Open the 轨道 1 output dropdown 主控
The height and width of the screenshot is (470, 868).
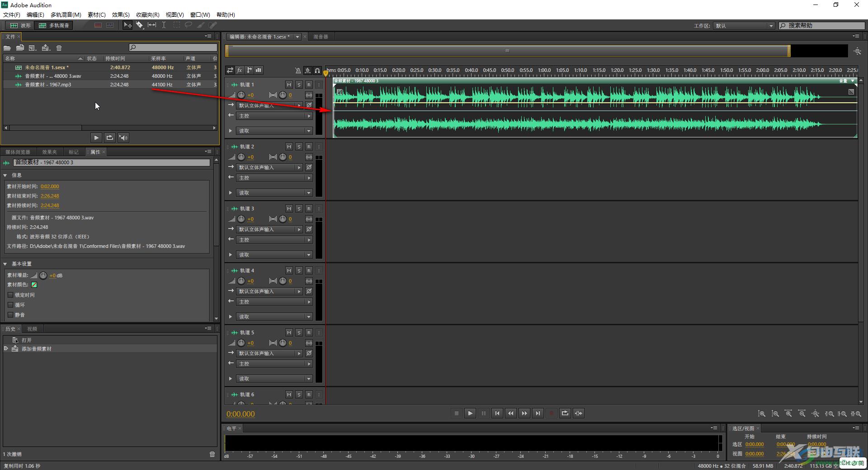coord(275,116)
